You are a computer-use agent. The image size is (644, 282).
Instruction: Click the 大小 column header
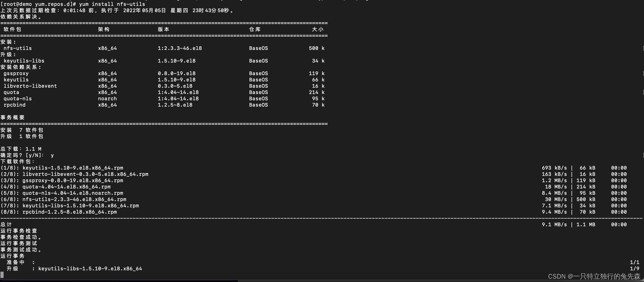tap(318, 29)
